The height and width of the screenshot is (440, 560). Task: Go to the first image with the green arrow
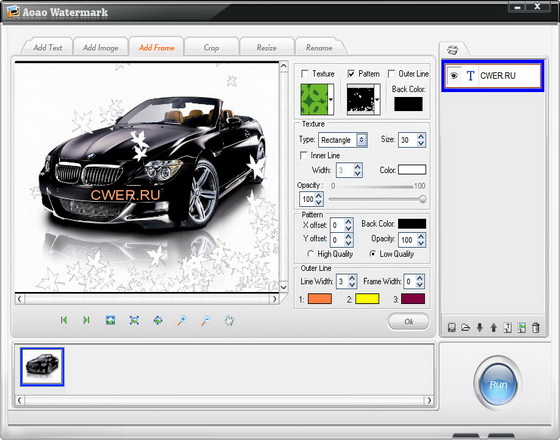64,320
